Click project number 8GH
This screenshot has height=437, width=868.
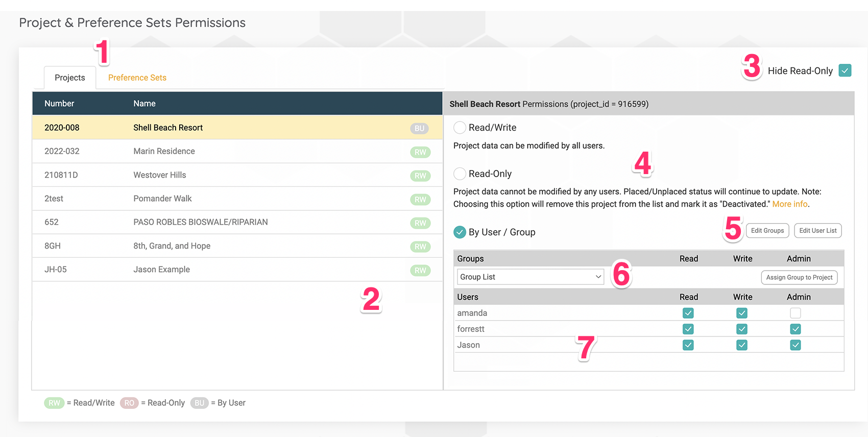[53, 246]
